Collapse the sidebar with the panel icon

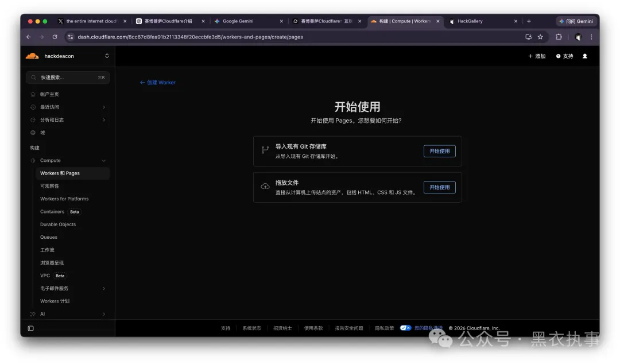point(31,328)
